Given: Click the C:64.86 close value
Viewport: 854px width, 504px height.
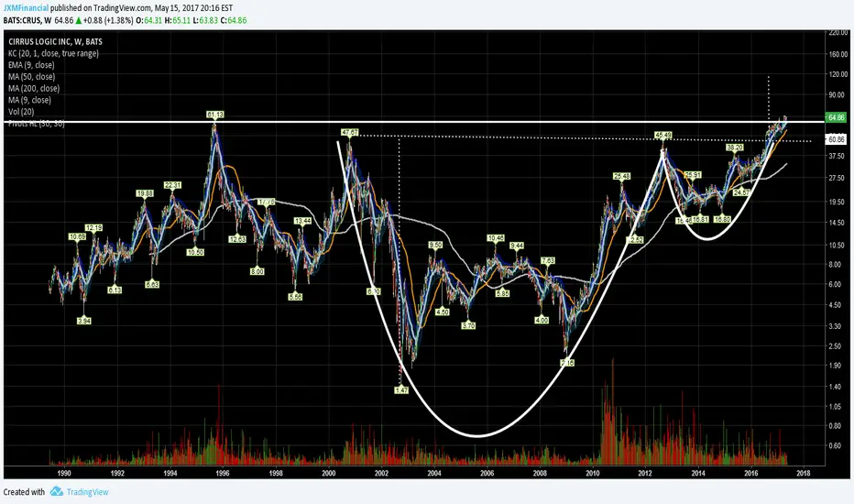Looking at the screenshot, I should tap(234, 21).
